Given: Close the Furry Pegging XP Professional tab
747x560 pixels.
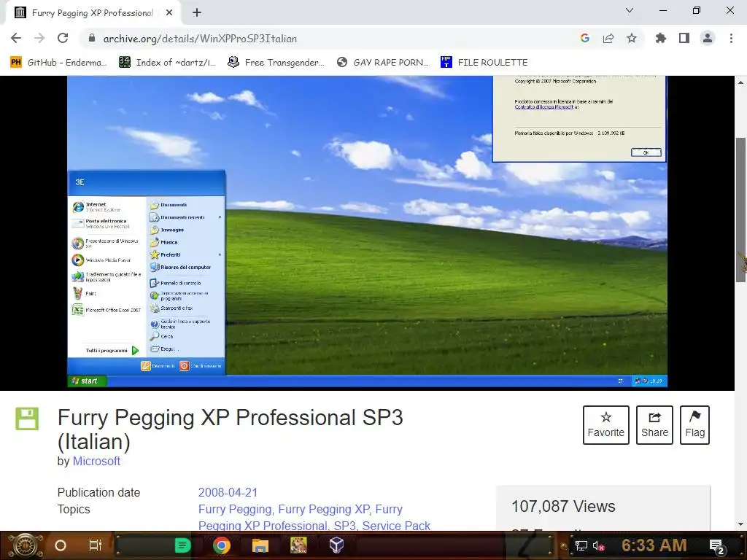Looking at the screenshot, I should coord(169,13).
